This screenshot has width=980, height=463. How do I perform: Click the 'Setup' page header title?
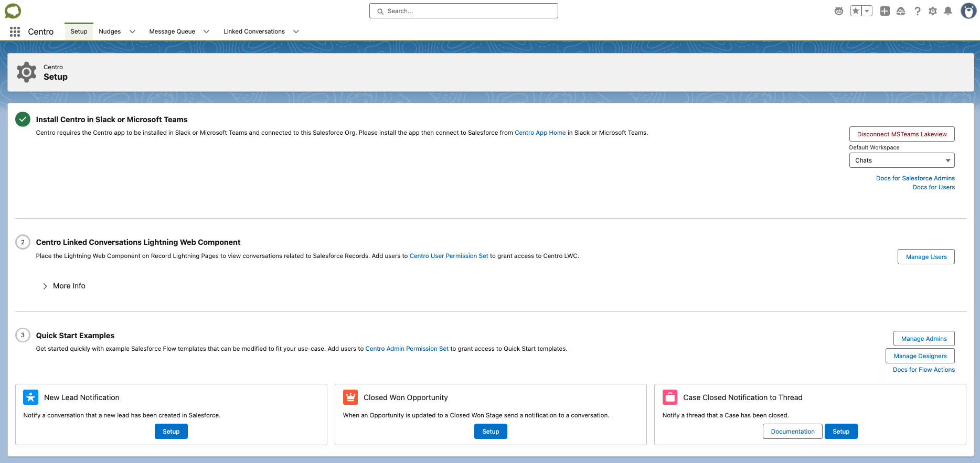coord(56,77)
